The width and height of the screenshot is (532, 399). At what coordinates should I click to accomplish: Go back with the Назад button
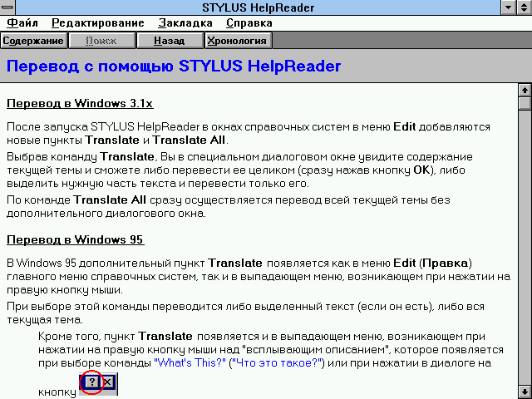point(170,41)
